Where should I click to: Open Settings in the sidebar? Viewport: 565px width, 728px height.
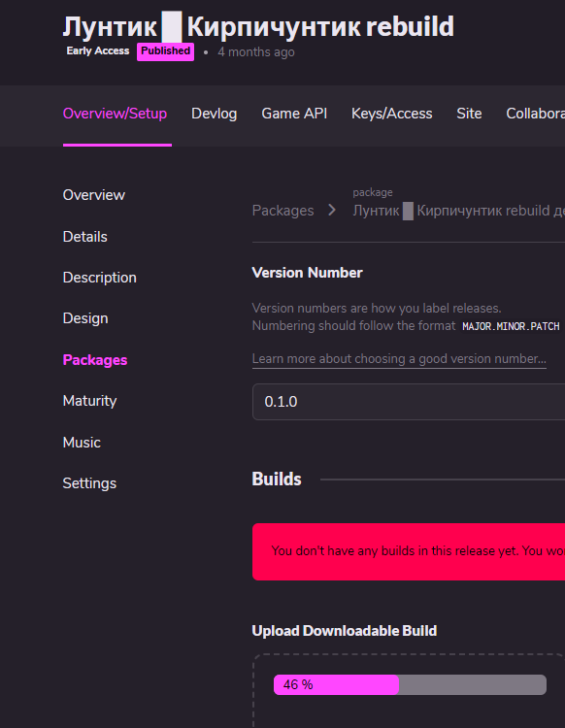click(x=89, y=483)
